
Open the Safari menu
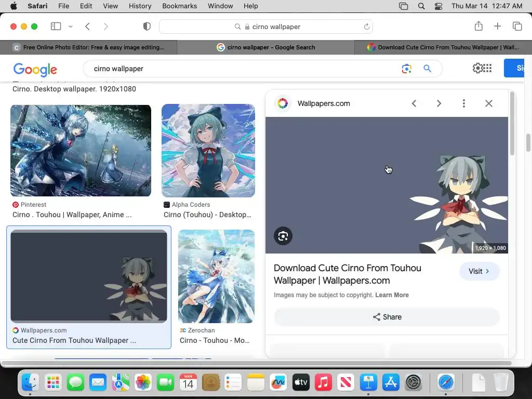click(37, 6)
